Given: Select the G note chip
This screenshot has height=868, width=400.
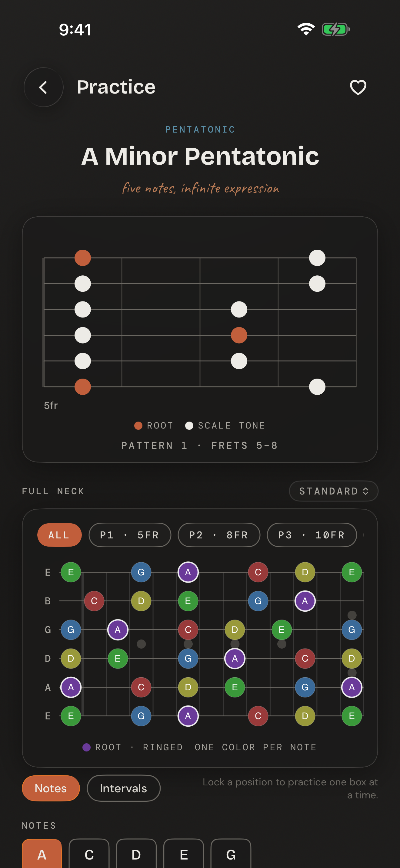Looking at the screenshot, I should 231,854.
